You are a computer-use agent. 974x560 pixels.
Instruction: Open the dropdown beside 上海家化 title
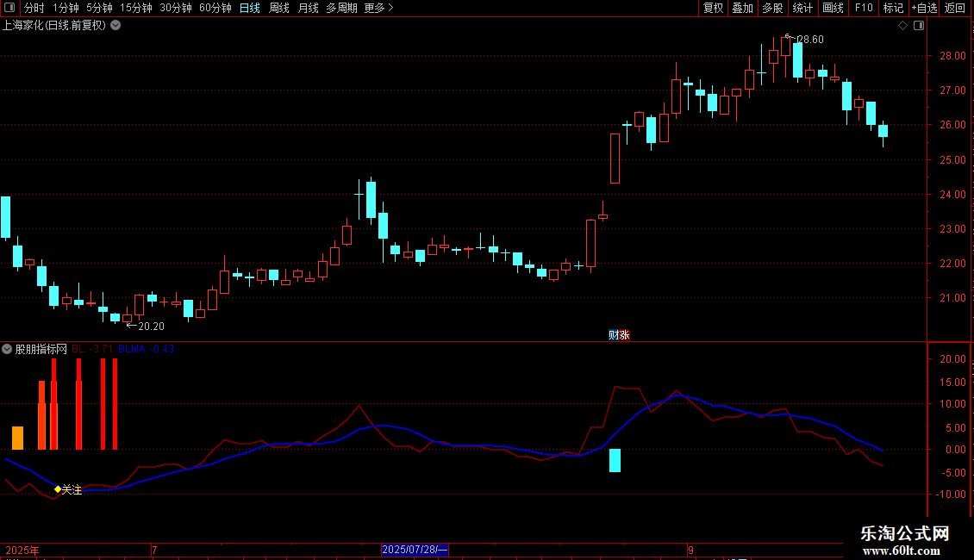pyautogui.click(x=116, y=26)
